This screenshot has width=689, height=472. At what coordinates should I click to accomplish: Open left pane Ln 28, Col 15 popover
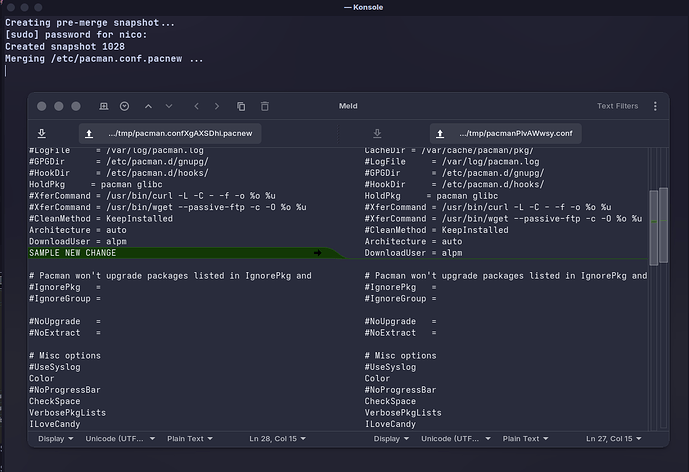pos(278,439)
